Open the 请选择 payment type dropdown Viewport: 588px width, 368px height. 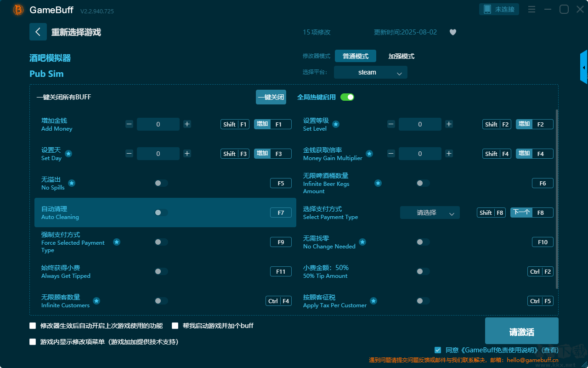pos(430,213)
